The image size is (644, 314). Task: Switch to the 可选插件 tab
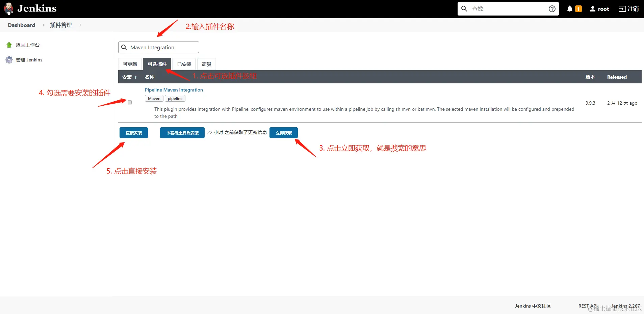tap(157, 64)
